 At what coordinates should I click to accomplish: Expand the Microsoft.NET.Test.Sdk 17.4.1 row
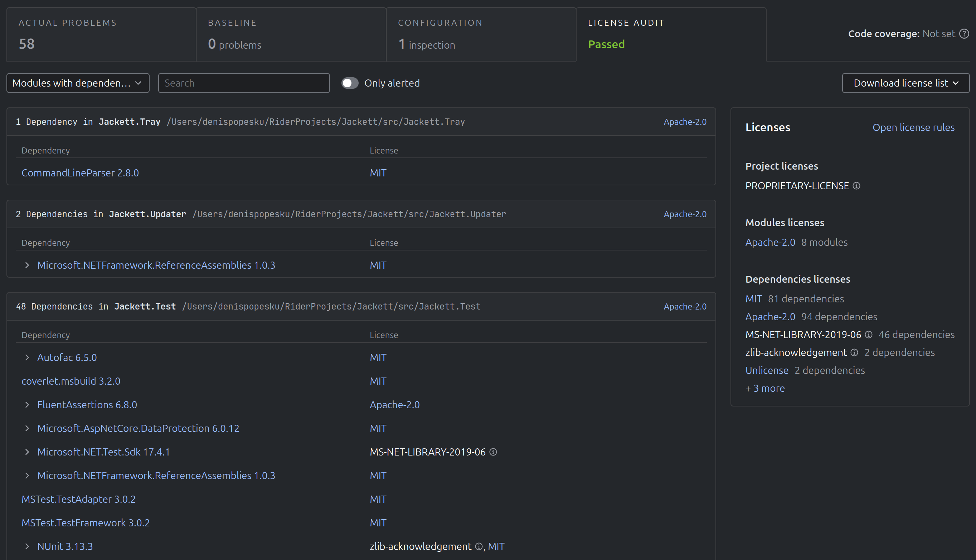[27, 452]
